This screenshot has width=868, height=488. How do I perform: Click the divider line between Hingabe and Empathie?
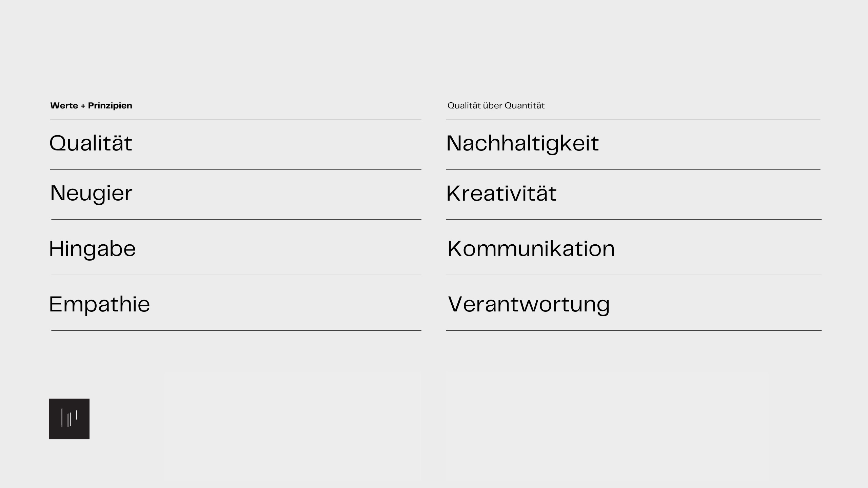point(236,275)
